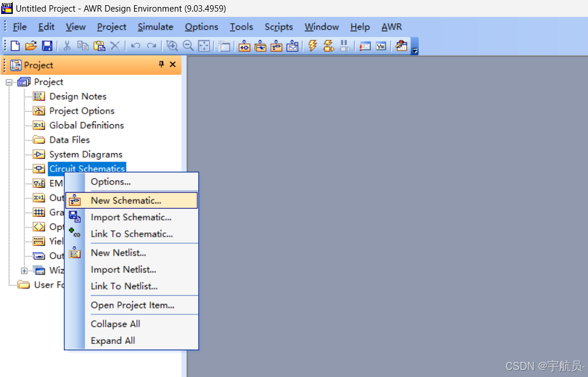Click the red exclamation status window icon
The width and height of the screenshot is (588, 377).
(x=365, y=46)
